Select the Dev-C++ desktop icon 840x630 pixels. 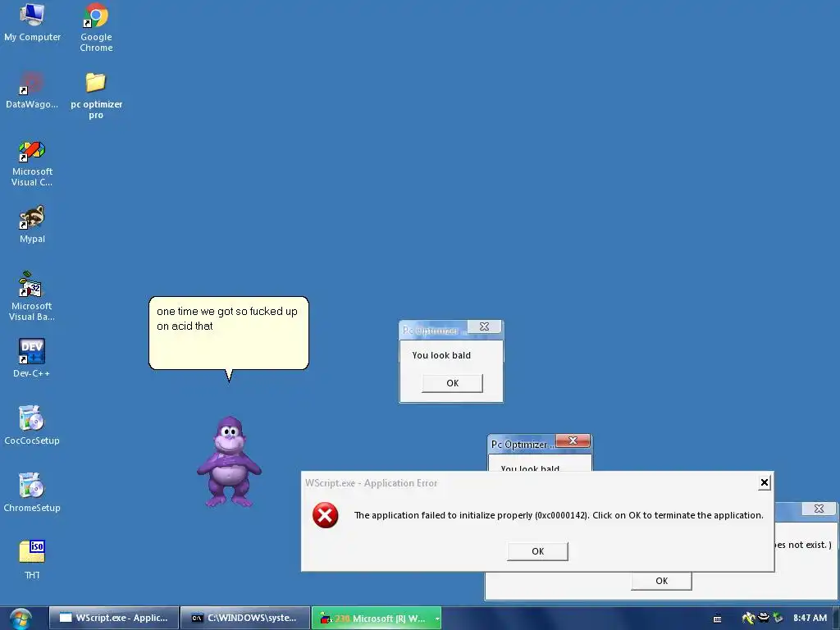pyautogui.click(x=32, y=358)
